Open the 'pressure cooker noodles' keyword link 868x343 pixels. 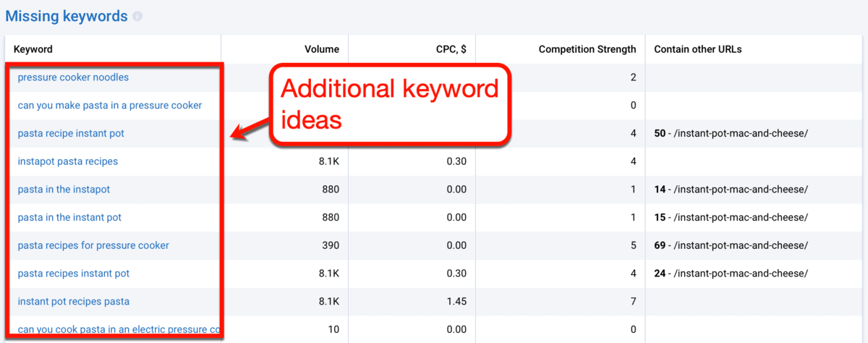point(73,77)
